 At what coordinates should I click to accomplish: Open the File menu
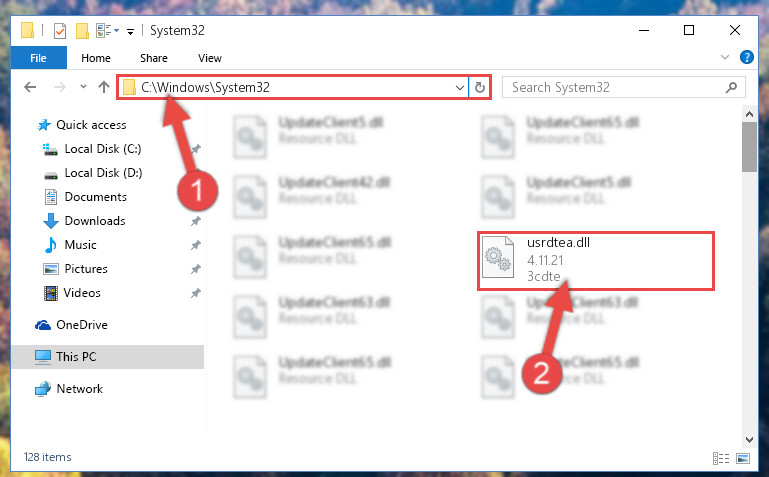click(38, 58)
